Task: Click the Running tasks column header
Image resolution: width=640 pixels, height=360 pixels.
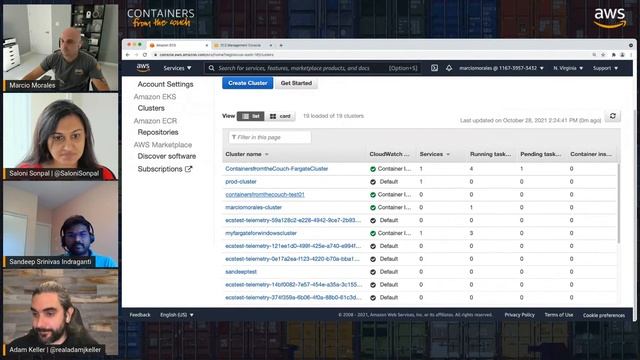Action: coord(490,154)
